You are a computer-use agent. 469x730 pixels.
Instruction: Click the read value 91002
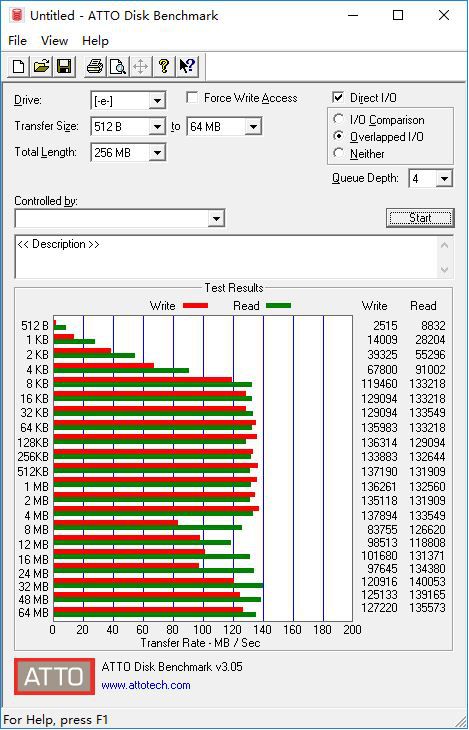tap(430, 370)
